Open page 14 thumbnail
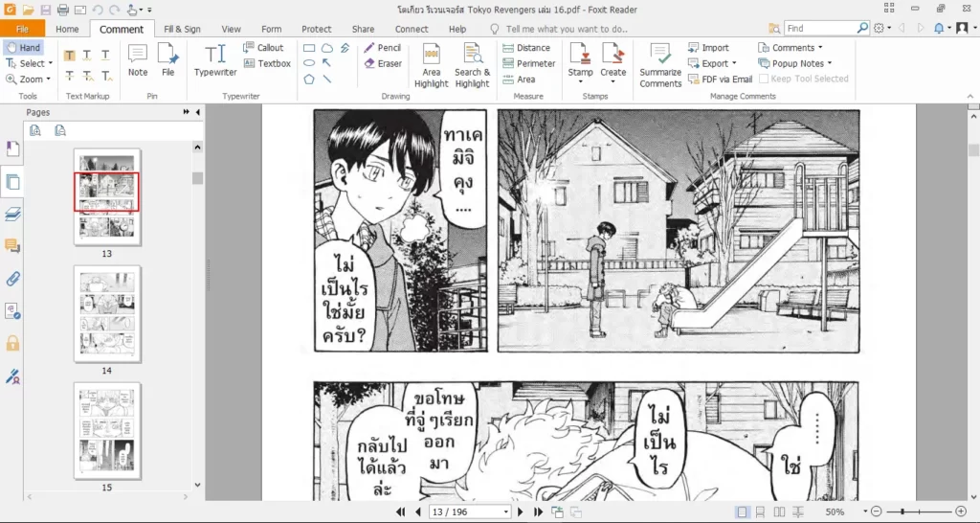Image resolution: width=980 pixels, height=523 pixels. coord(107,314)
